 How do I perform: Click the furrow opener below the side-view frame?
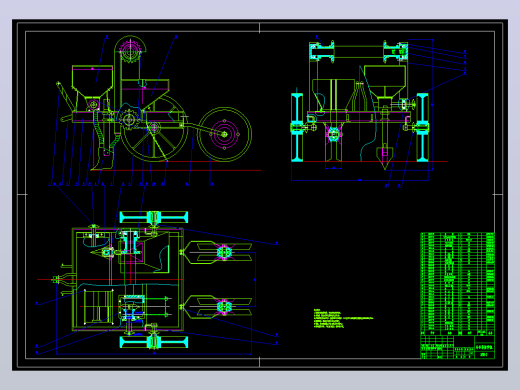click(x=102, y=158)
